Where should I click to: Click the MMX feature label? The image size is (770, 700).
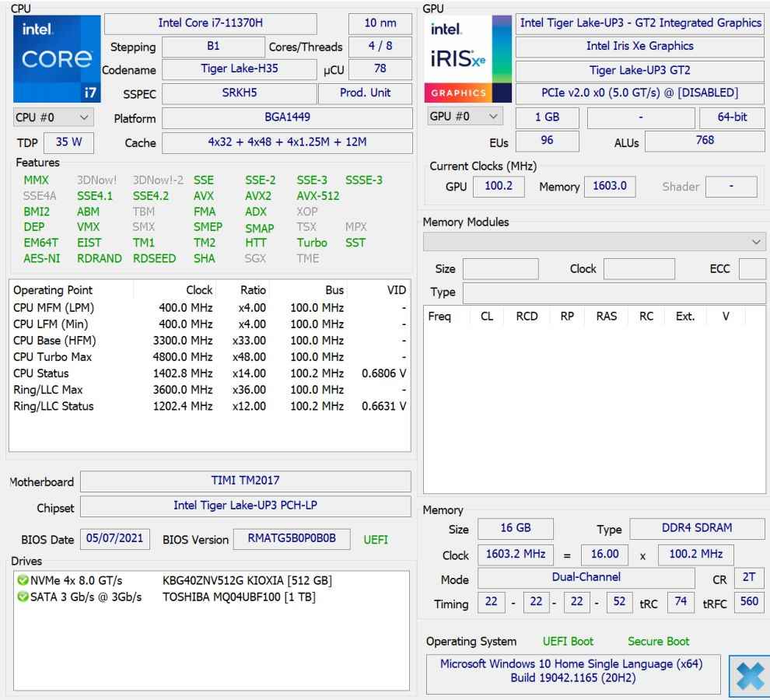37,180
